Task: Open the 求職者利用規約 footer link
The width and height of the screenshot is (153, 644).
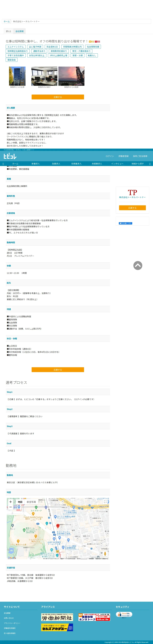Action: tap(9, 628)
